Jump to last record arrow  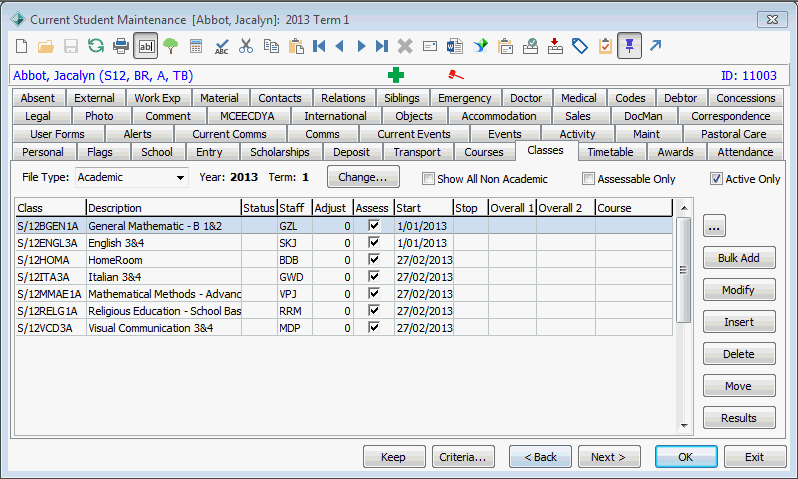[382, 46]
